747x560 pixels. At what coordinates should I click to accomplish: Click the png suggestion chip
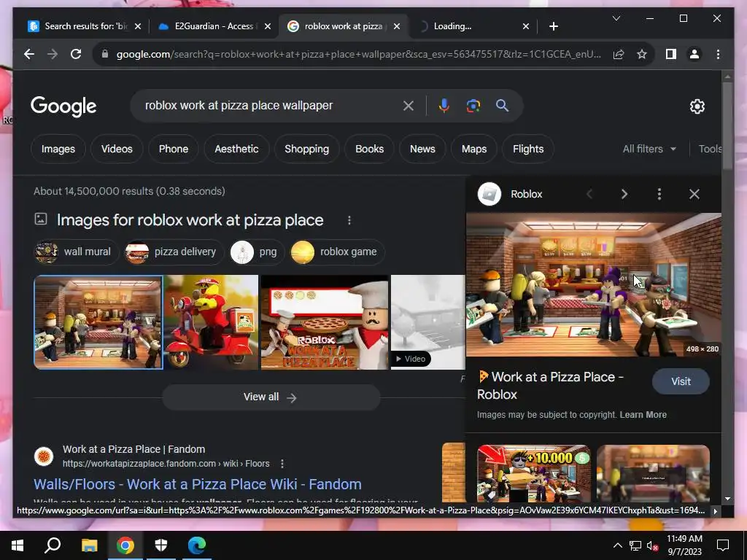[x=256, y=252]
